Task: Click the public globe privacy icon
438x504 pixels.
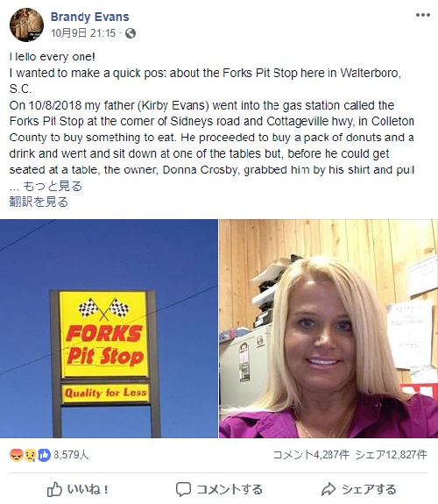Action: 131,33
